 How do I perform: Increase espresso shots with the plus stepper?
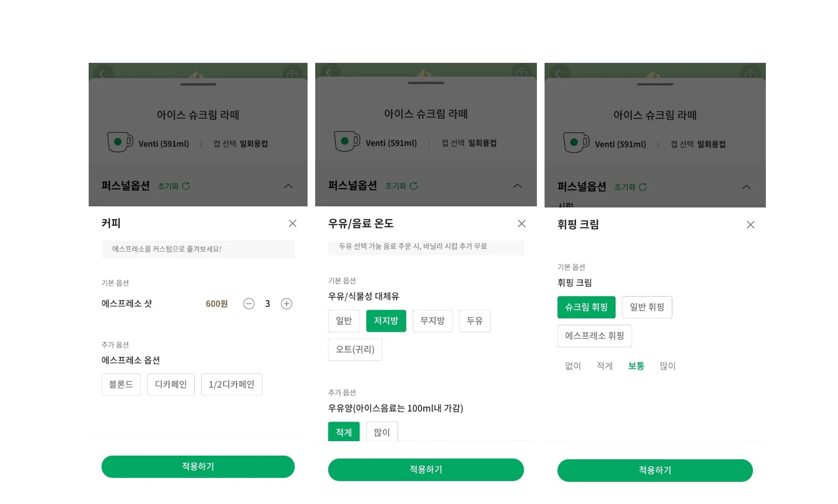(x=286, y=303)
